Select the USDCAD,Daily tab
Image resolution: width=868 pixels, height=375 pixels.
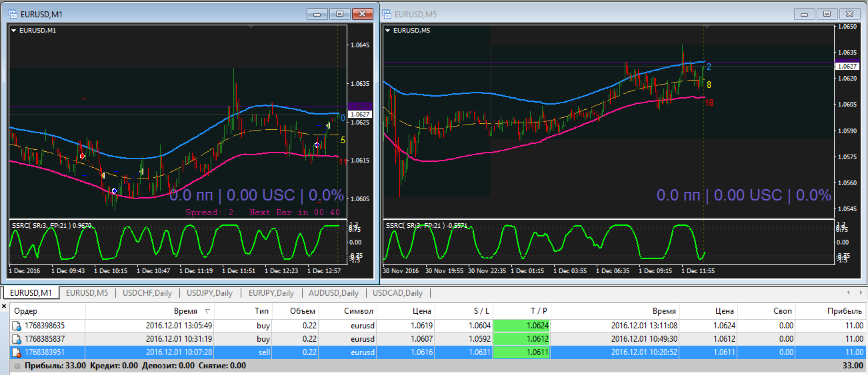click(x=397, y=293)
